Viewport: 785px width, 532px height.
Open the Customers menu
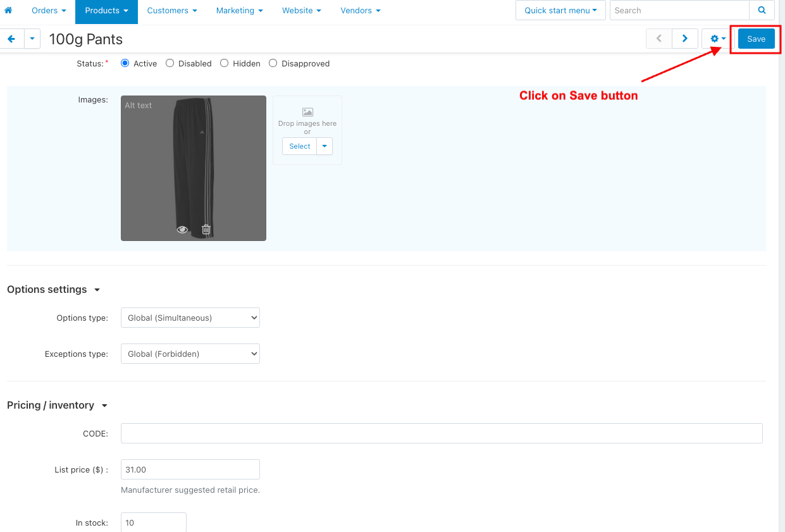(172, 10)
